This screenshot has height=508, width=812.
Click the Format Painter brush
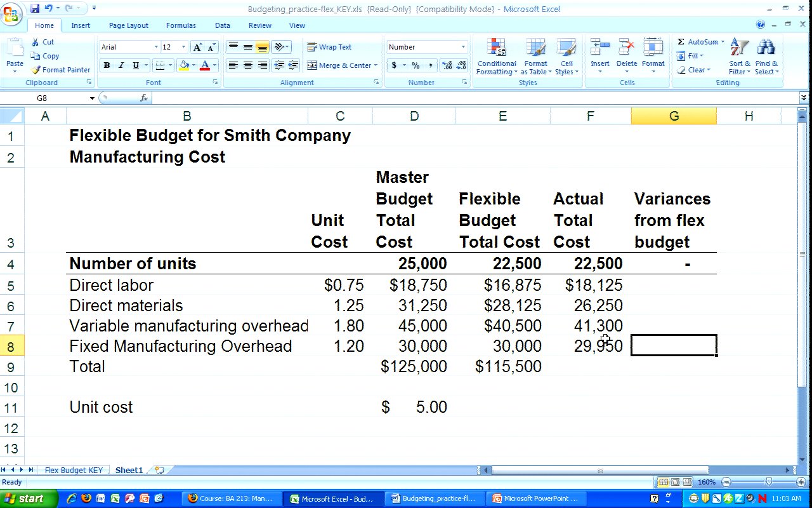pos(36,70)
